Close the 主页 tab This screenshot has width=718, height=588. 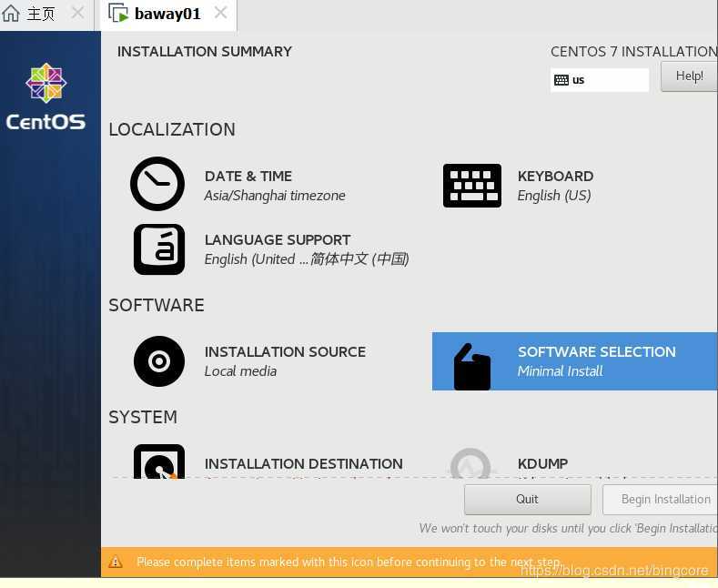click(78, 13)
